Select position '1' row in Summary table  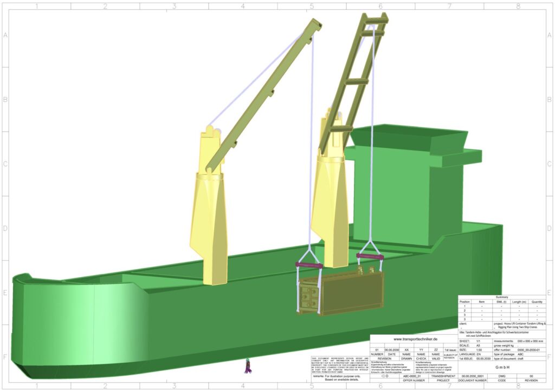[x=502, y=306]
